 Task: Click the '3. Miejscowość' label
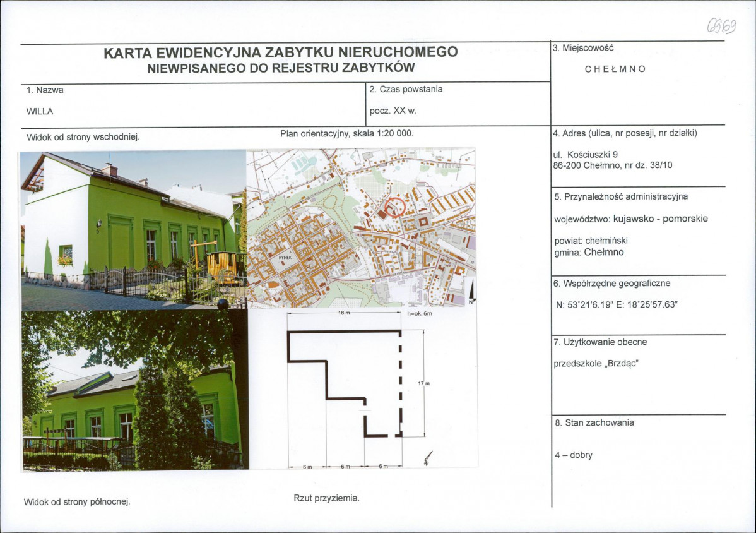click(583, 48)
